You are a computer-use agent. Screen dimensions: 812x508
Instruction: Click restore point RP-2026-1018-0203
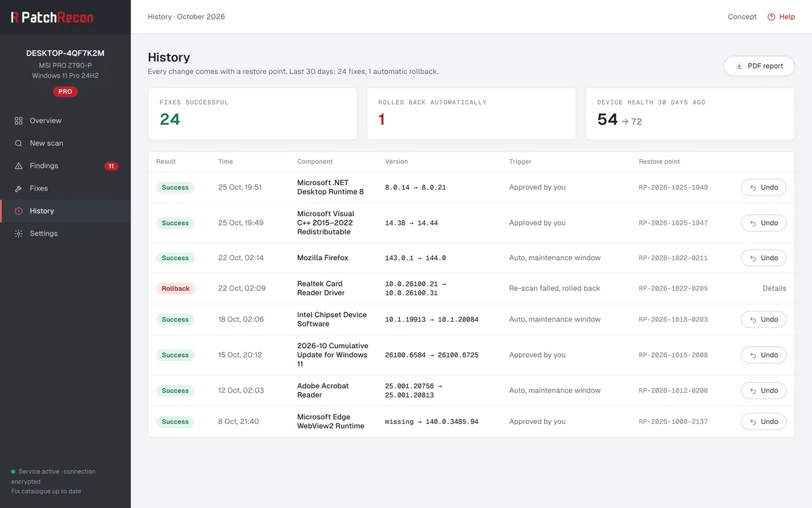673,320
